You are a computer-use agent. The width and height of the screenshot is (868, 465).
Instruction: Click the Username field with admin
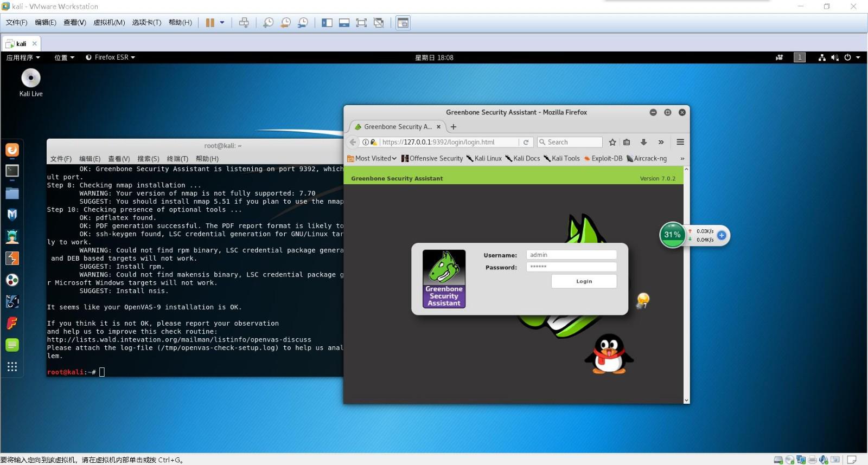571,255
